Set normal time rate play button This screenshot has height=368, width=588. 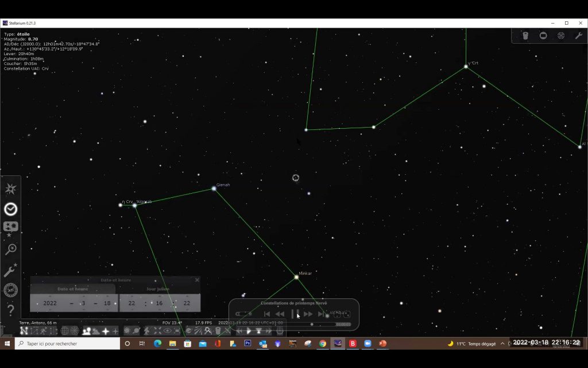249,331
